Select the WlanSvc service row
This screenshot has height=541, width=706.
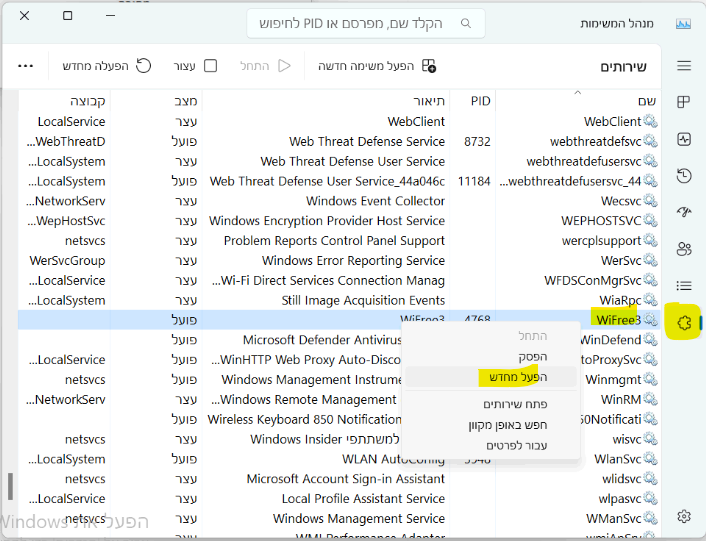[617, 459]
